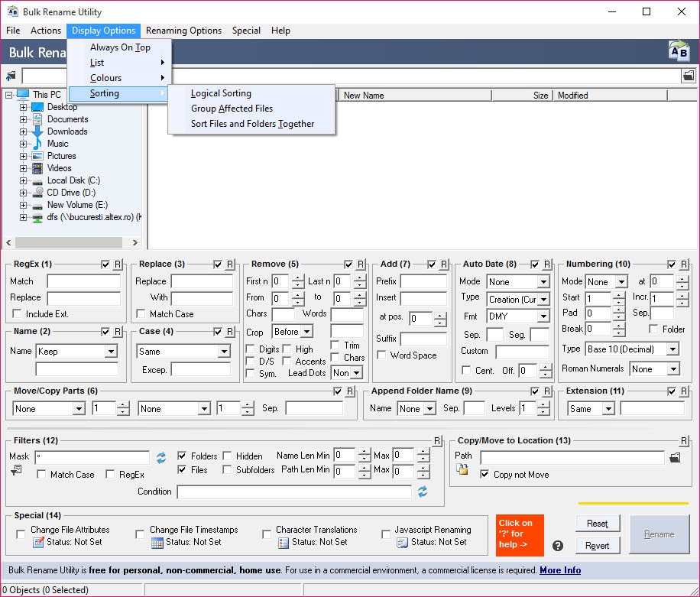Viewport: 700px width, 597px height.
Task: Open the More Info link
Action: [x=560, y=570]
